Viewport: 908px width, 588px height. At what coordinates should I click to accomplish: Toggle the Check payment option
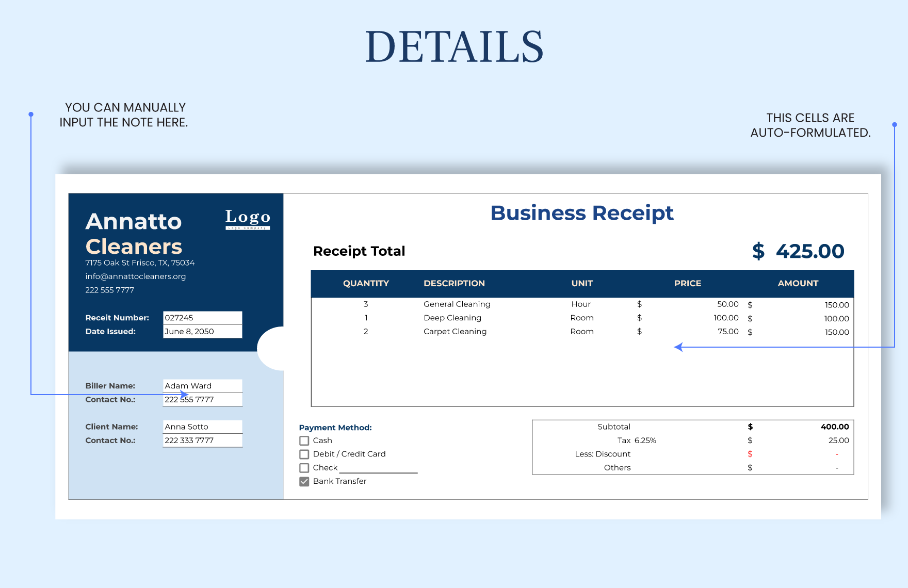coord(304,468)
